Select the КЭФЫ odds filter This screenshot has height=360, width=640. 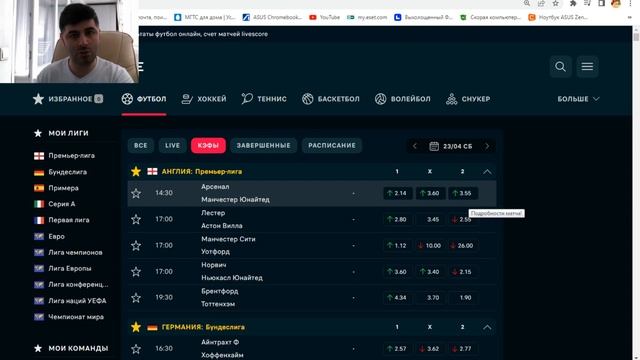coord(208,145)
